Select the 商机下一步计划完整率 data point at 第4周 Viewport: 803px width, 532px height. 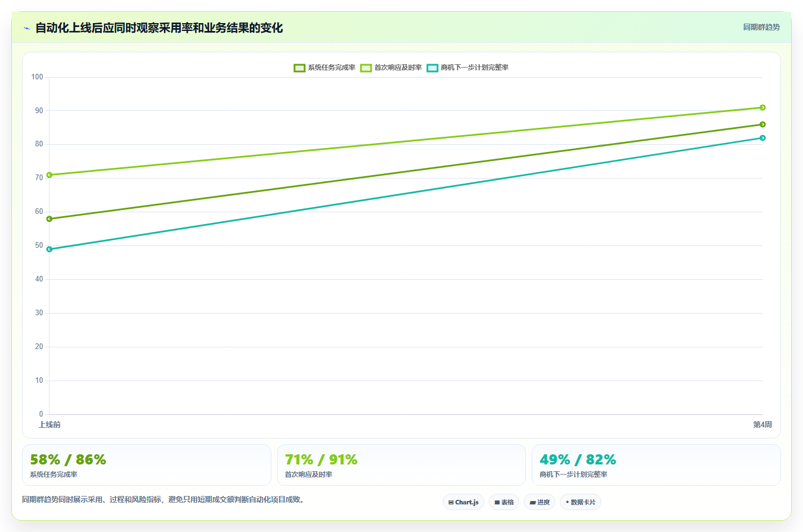coord(762,138)
